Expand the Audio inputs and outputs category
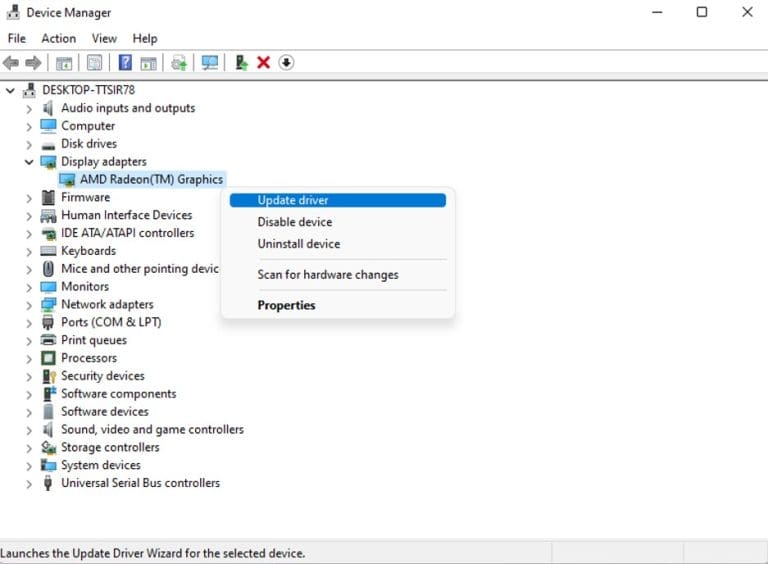This screenshot has height=564, width=768. (29, 108)
